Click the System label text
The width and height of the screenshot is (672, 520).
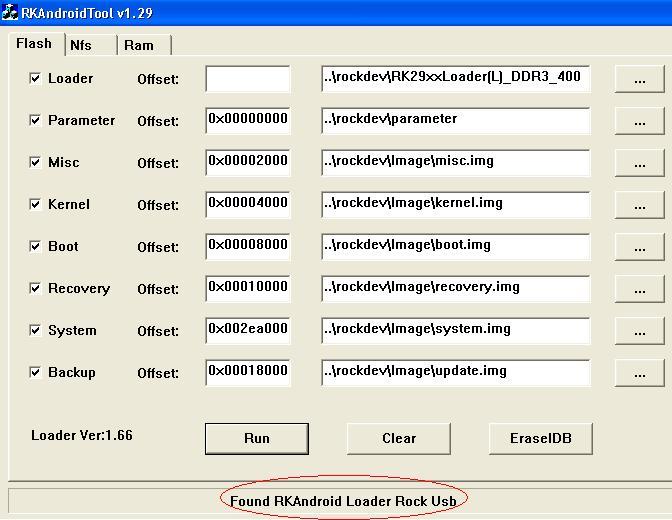tap(72, 331)
